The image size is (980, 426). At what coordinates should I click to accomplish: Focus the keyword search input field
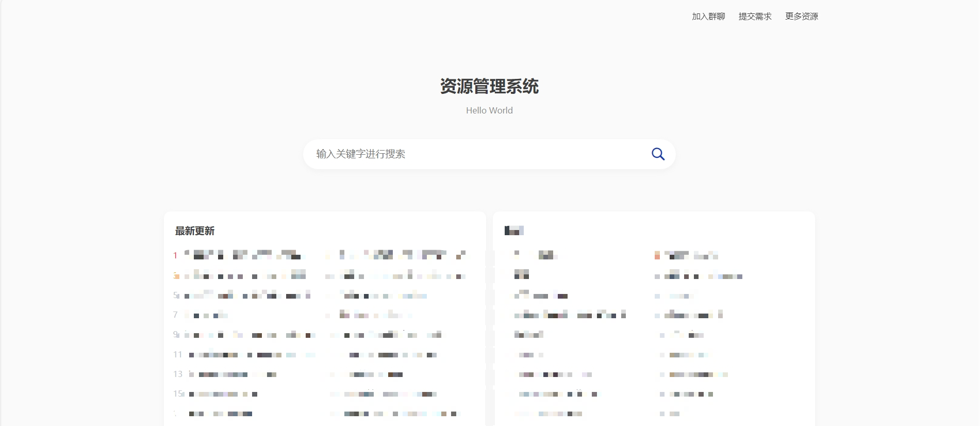click(474, 154)
